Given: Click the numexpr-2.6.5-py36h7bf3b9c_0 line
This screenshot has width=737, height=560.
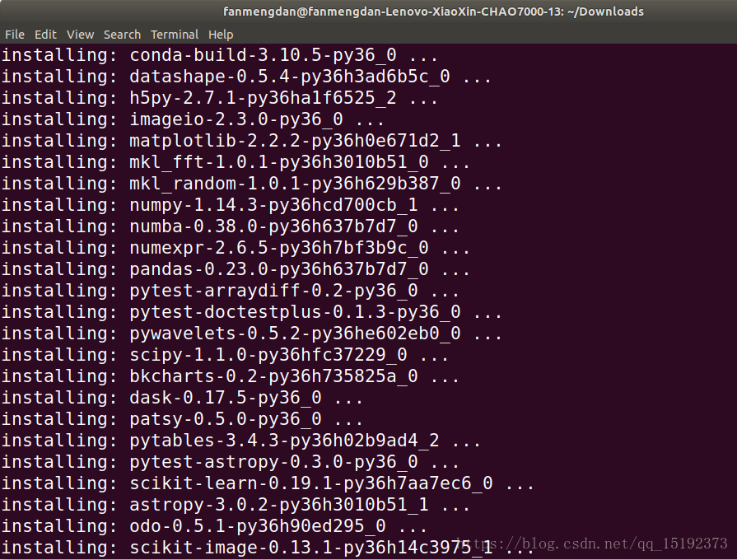Looking at the screenshot, I should pyautogui.click(x=236, y=248).
